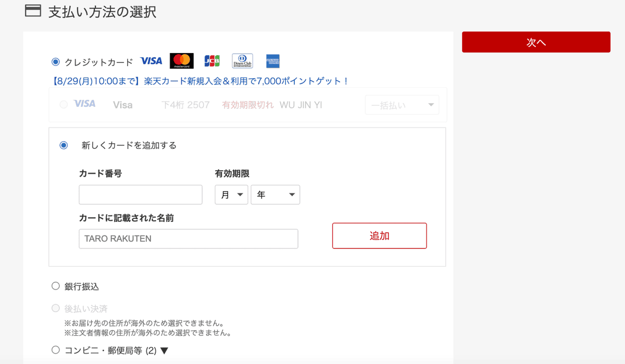Click the credit card icon beside 支払い方法の選択

pos(33,11)
